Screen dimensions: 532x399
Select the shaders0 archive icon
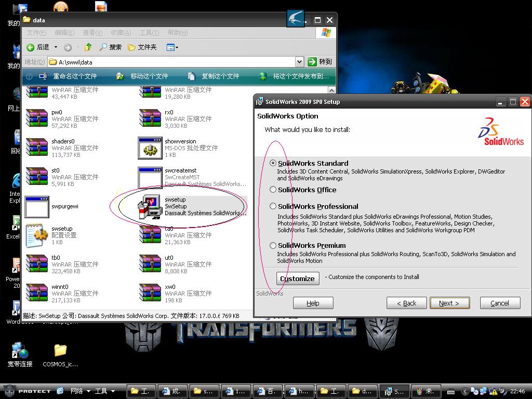(37, 147)
